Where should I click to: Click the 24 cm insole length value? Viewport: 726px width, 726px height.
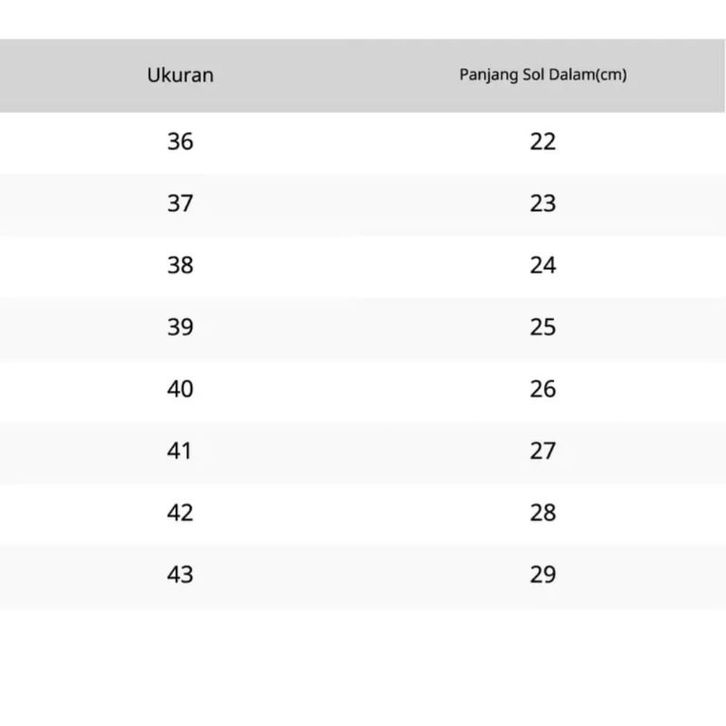tap(543, 266)
